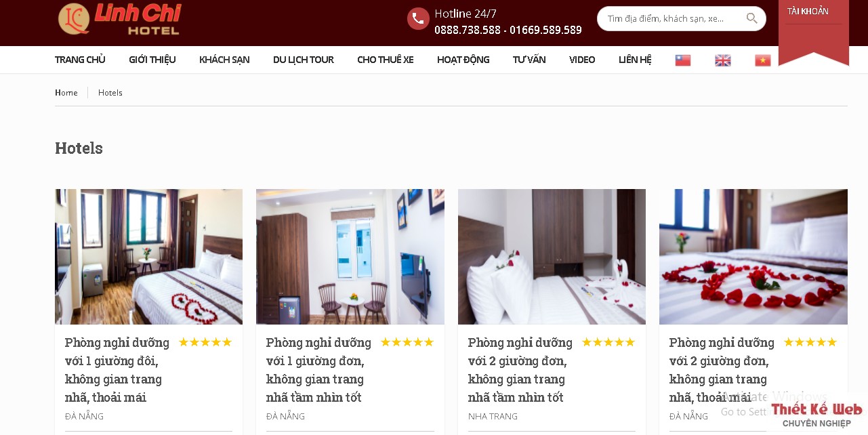This screenshot has width=868, height=435.
Task: Open the LIÊN HỆ contact page
Action: pyautogui.click(x=635, y=60)
